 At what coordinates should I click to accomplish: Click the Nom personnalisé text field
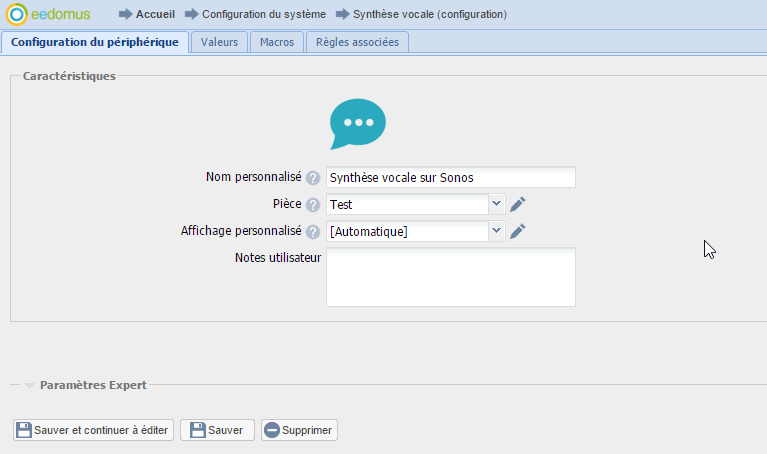(450, 177)
